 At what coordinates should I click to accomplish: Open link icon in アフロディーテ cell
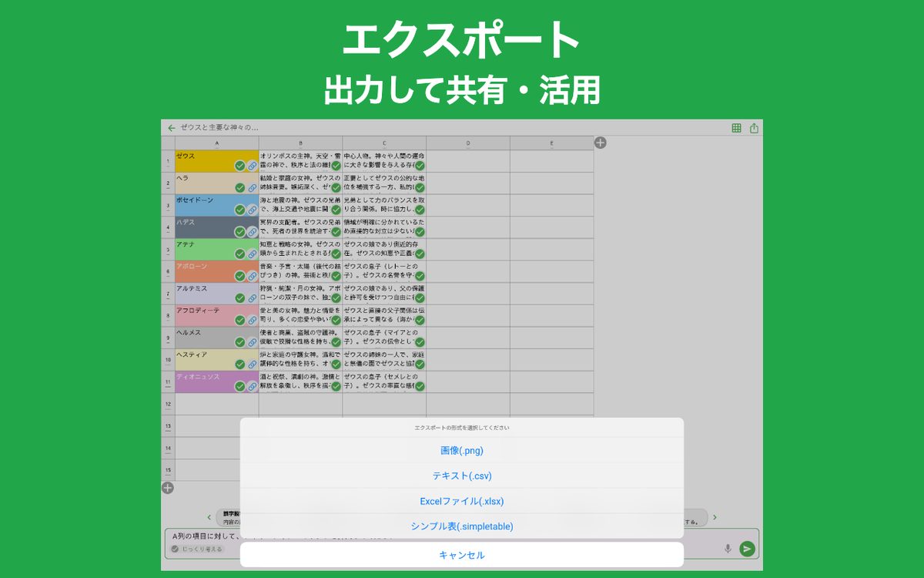[x=252, y=320]
